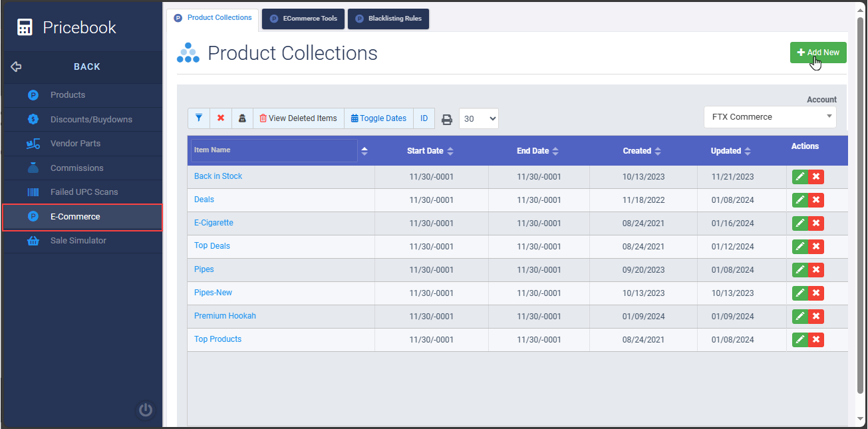Edit the Top Deals collection
This screenshot has height=429, width=868.
click(x=800, y=247)
